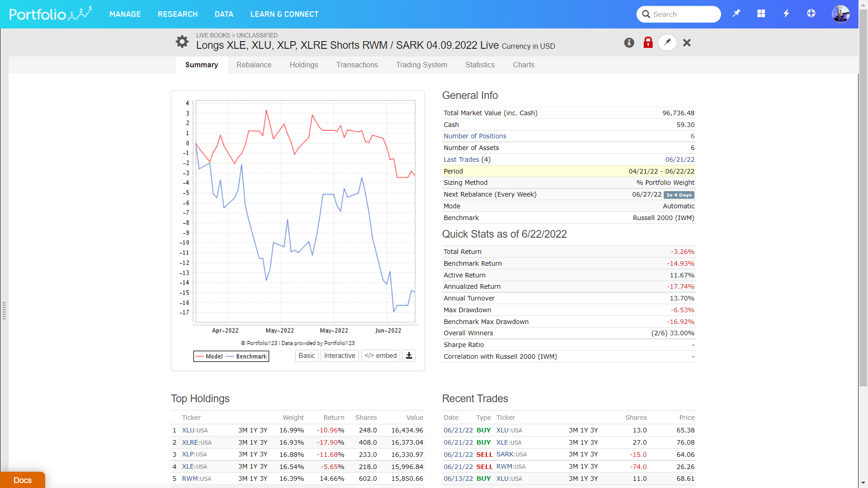Toggle Benchmark series in chart legend
The width and height of the screenshot is (868, 488).
coord(247,357)
